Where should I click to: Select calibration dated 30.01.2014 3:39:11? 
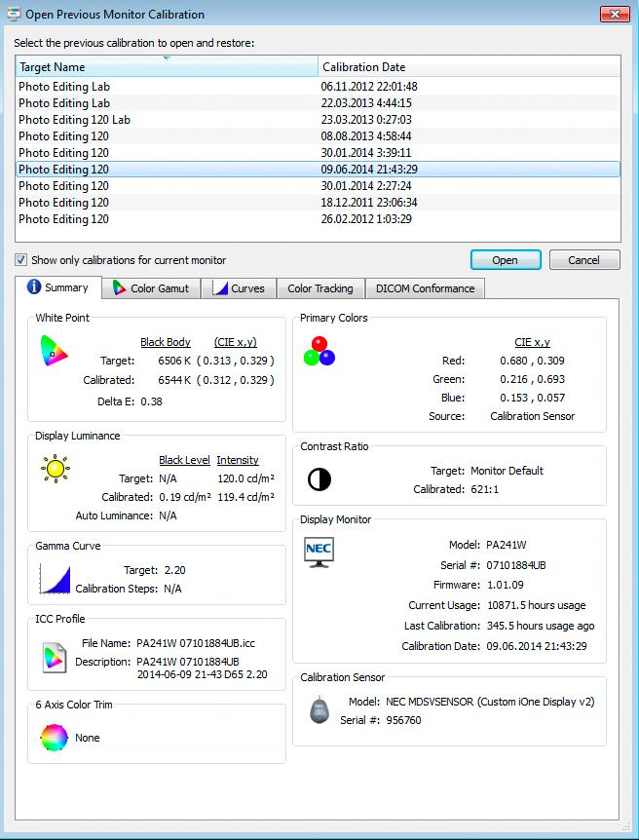tap(318, 153)
